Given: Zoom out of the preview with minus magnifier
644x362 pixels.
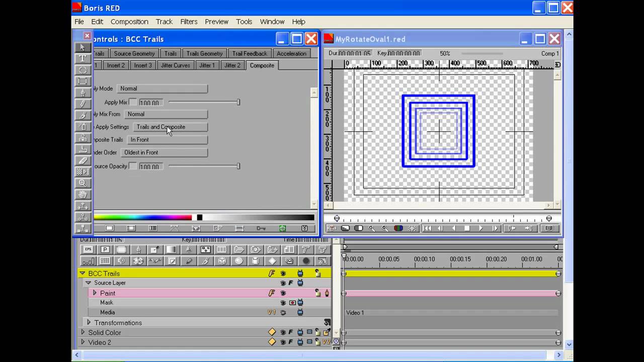Looking at the screenshot, I should point(385,228).
